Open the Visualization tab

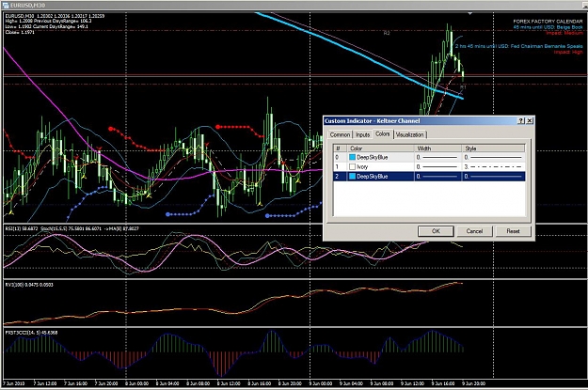pyautogui.click(x=409, y=134)
